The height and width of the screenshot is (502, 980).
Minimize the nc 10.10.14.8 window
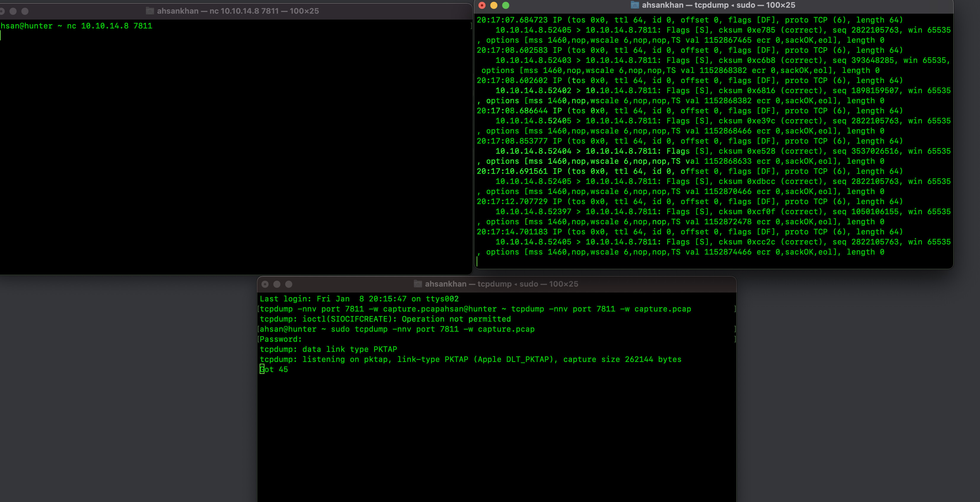coord(13,12)
